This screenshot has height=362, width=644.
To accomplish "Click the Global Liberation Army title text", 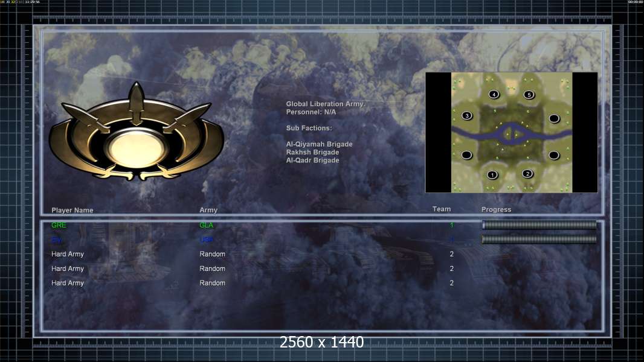I will (x=325, y=104).
